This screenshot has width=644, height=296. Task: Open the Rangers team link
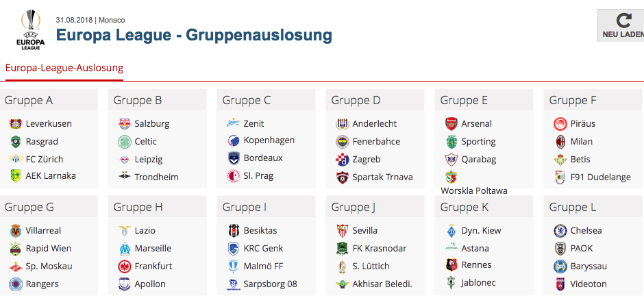tap(42, 284)
